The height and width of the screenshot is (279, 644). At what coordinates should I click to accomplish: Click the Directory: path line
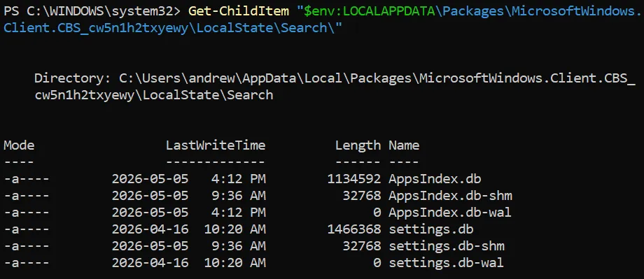pos(335,78)
